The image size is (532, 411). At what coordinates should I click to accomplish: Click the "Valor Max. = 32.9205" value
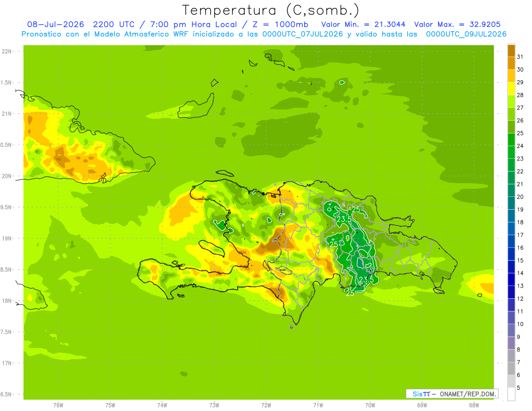(458, 24)
